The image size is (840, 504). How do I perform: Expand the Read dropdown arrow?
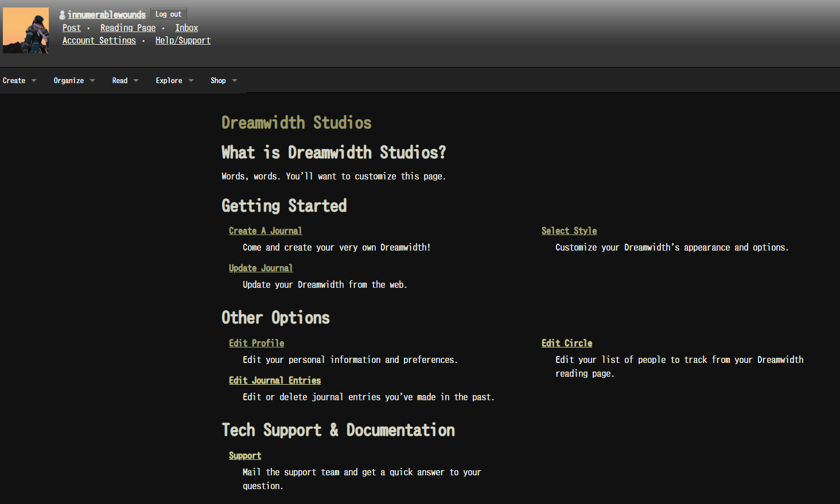(x=136, y=81)
